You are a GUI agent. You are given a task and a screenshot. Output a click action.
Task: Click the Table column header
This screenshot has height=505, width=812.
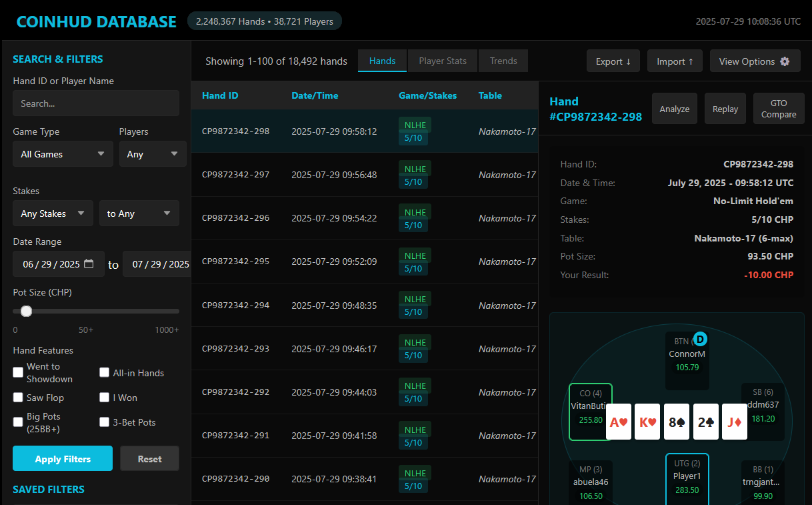[x=490, y=95]
